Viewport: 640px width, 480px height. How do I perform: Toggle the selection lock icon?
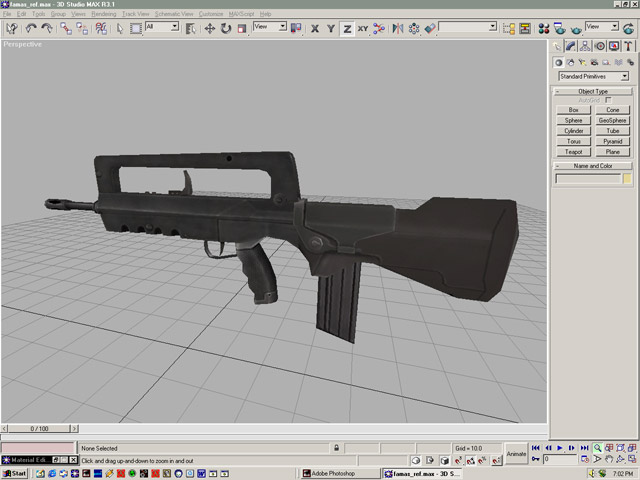336,448
